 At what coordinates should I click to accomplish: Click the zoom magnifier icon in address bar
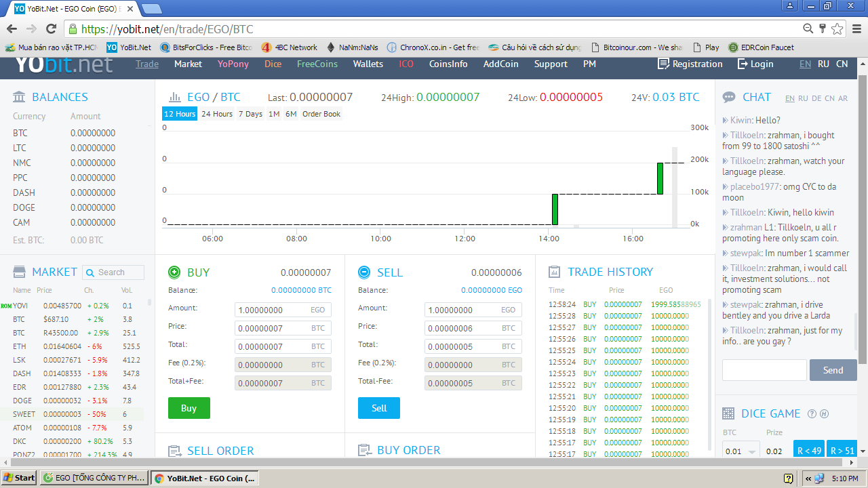(808, 28)
